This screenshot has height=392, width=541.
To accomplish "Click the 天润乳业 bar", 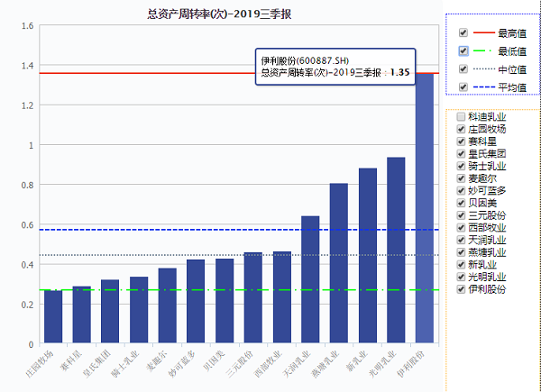I will tap(310, 279).
